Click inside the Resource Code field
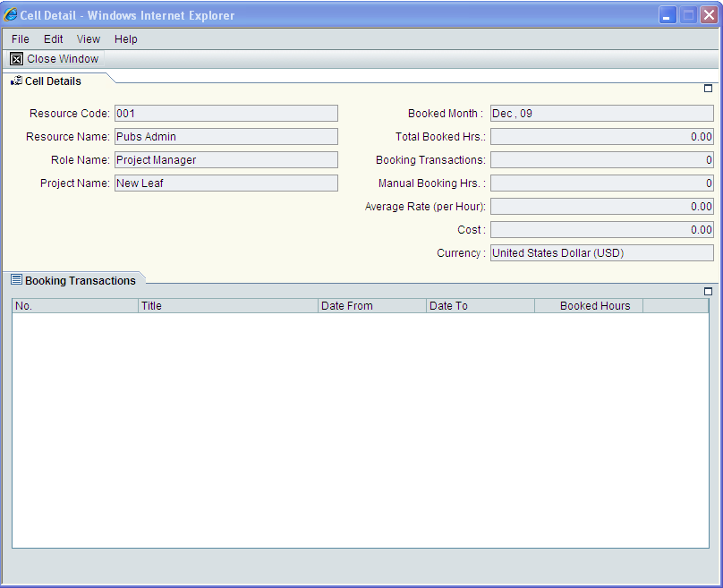 225,113
